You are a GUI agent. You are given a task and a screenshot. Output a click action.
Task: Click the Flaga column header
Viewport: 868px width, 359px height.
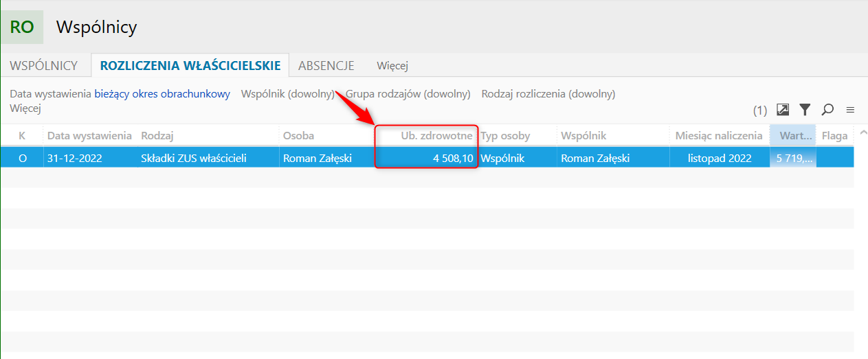(835, 136)
